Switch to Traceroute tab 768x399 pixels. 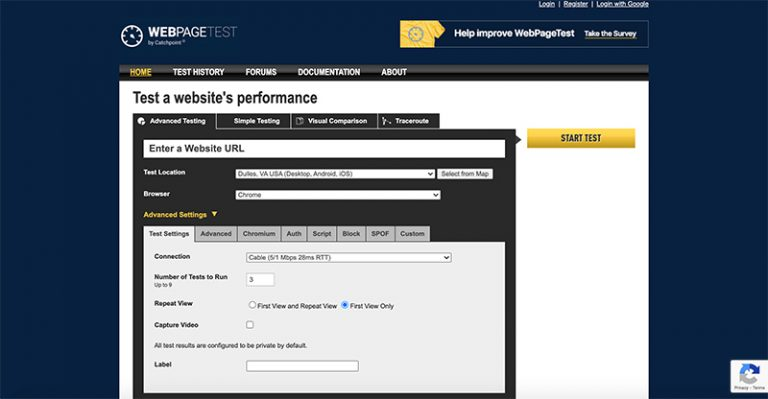click(408, 121)
